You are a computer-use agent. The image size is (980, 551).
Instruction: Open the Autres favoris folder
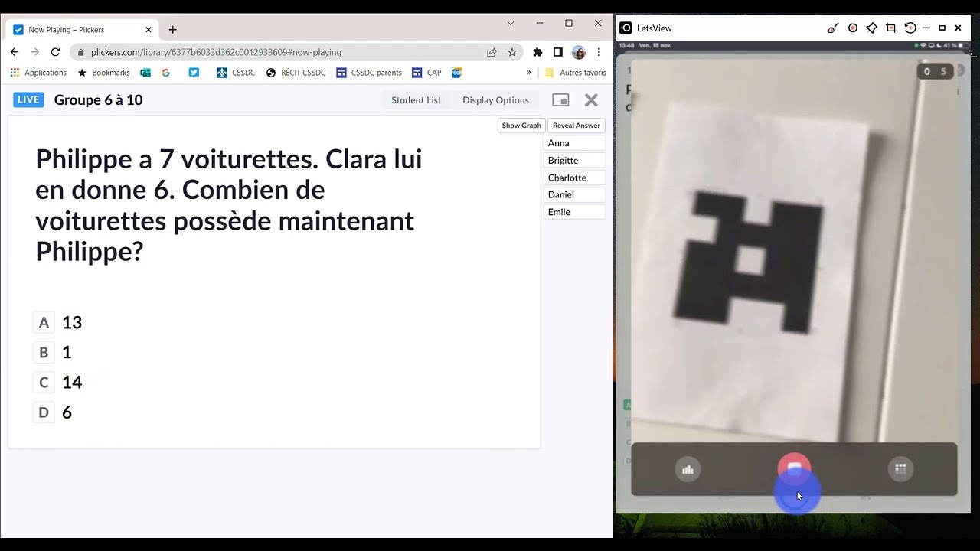click(x=575, y=73)
